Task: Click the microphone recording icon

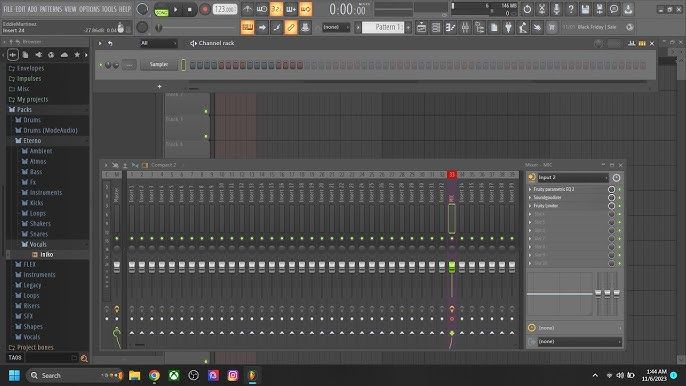Action: click(x=556, y=9)
